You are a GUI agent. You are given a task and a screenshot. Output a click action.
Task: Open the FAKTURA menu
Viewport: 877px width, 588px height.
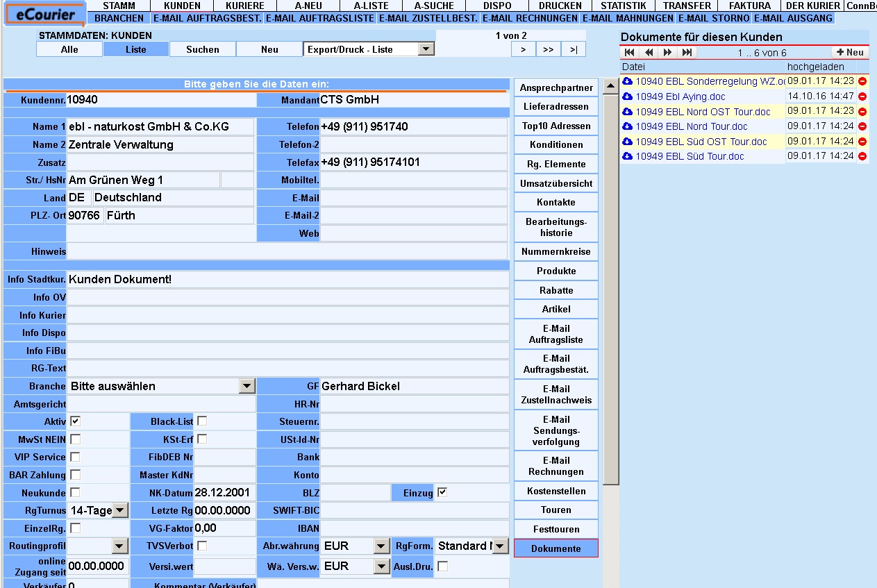[749, 6]
